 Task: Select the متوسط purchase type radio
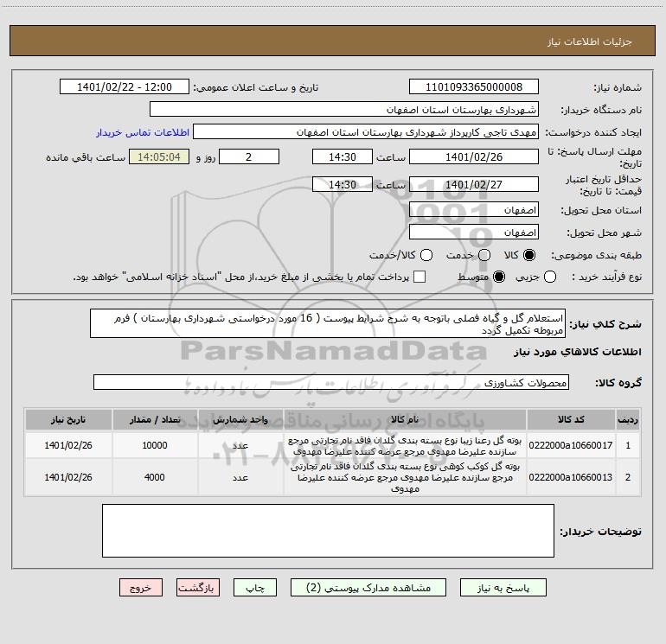point(499,277)
